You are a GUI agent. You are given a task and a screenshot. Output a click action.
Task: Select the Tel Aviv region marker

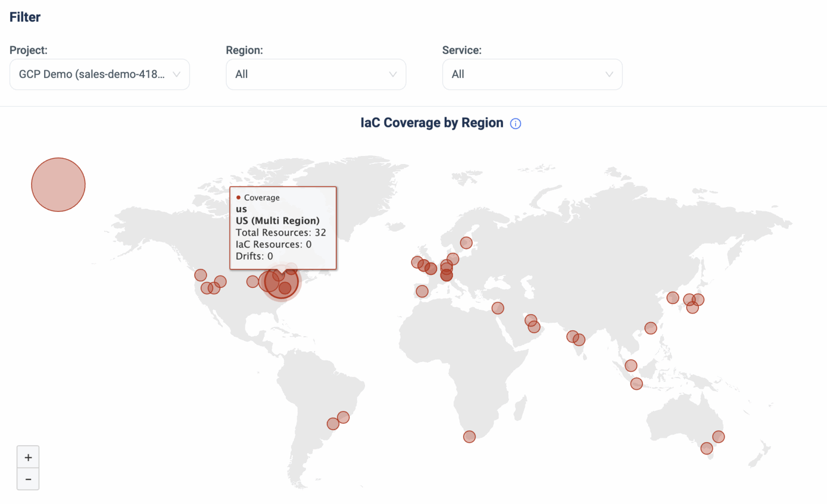497,308
